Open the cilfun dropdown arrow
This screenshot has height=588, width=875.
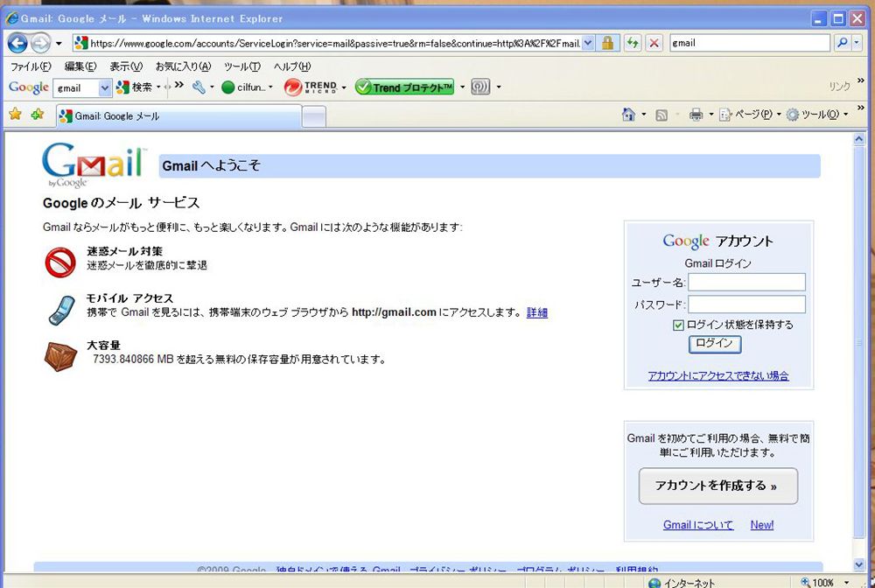[x=270, y=87]
